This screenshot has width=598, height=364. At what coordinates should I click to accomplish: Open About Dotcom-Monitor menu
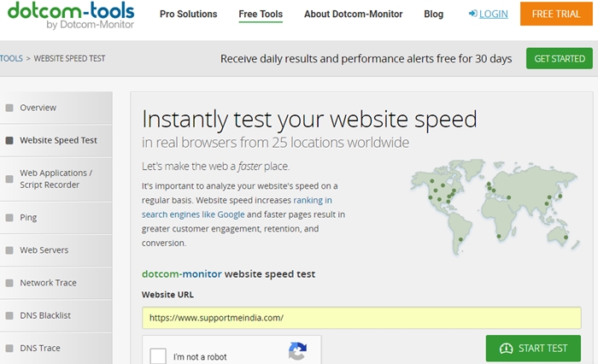coord(353,15)
